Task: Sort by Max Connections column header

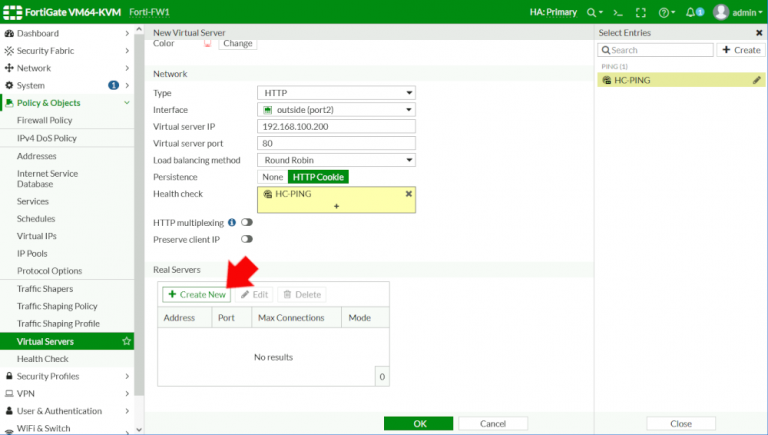Action: pos(296,317)
